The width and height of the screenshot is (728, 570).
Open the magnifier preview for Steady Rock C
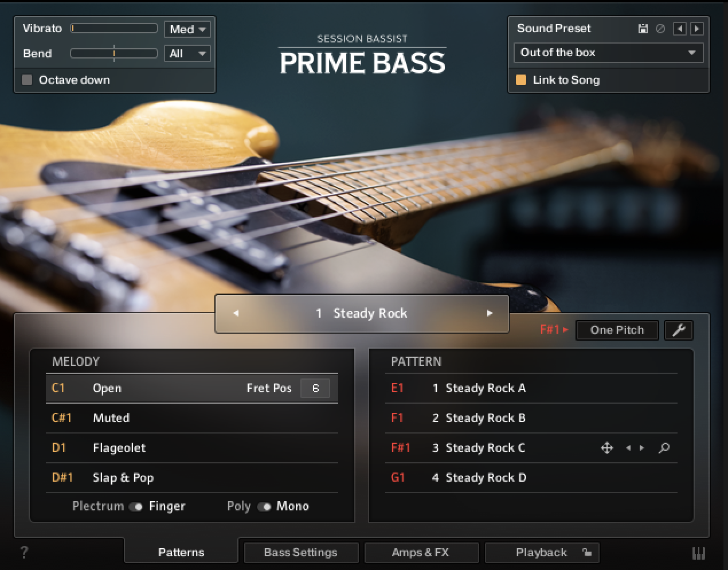664,448
